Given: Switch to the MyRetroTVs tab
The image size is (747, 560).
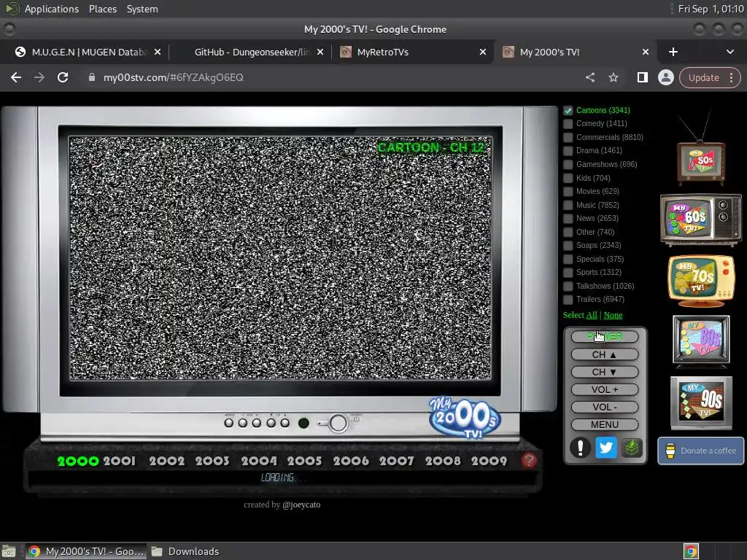Looking at the screenshot, I should tap(413, 52).
